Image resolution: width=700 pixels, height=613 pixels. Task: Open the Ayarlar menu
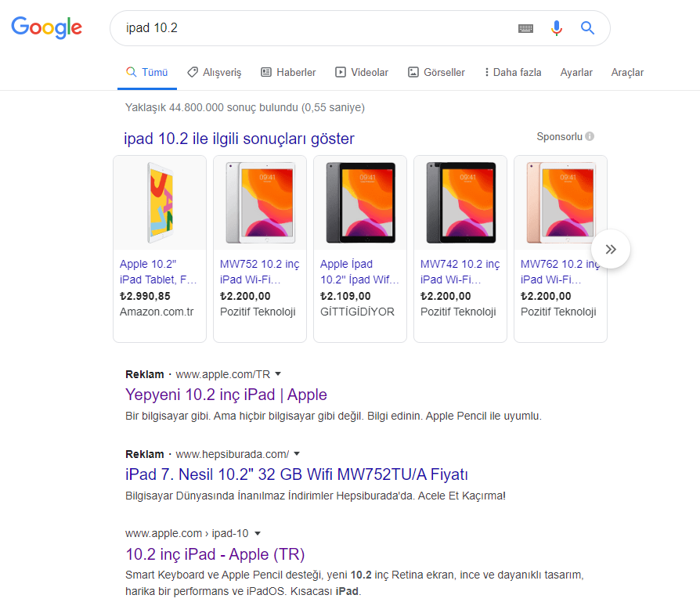click(x=576, y=72)
